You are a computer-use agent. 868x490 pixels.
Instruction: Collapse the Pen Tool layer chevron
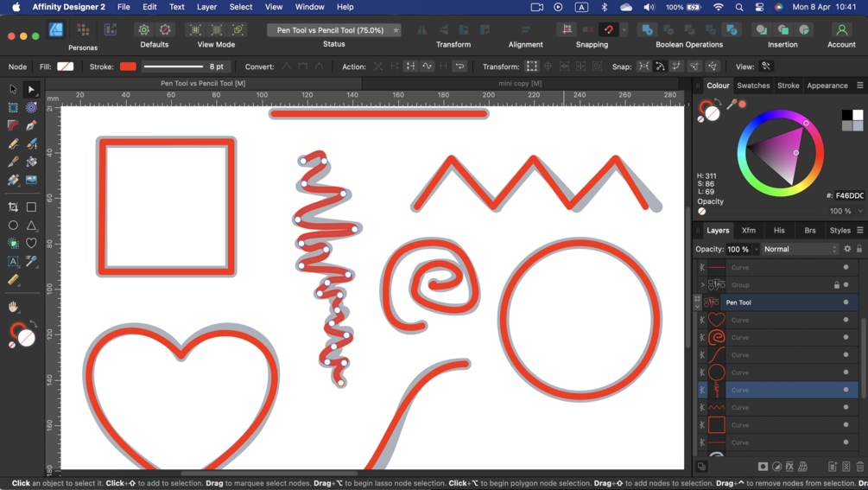coord(698,306)
